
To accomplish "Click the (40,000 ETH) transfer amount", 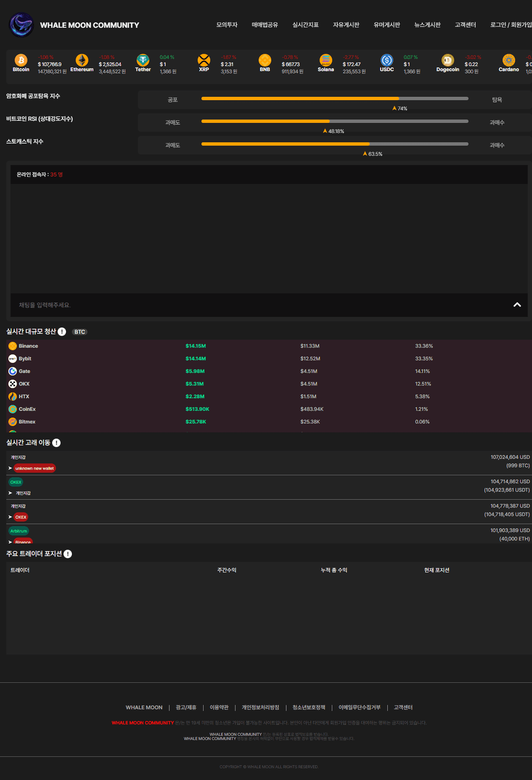I will point(515,539).
